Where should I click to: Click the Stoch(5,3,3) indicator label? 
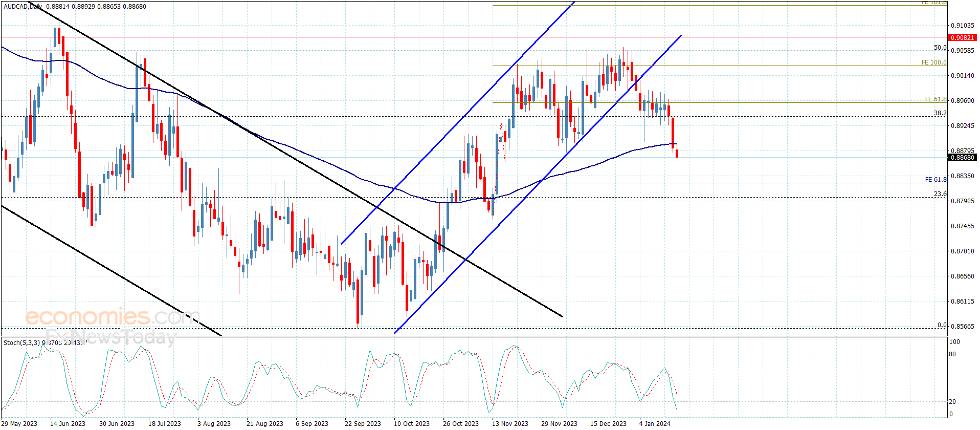click(x=21, y=342)
